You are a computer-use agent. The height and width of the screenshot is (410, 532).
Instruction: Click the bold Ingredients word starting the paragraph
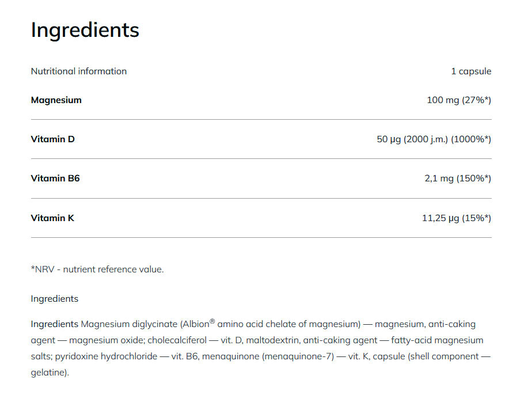point(54,324)
